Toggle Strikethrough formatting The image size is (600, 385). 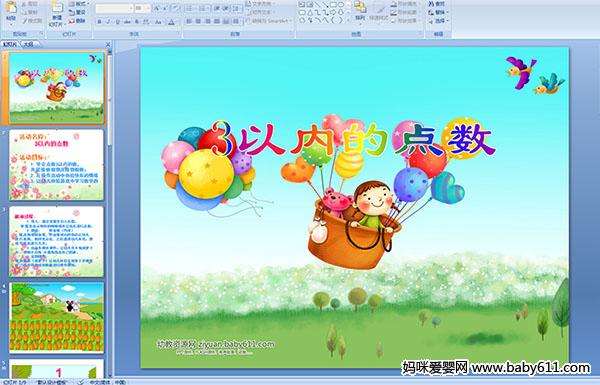click(x=127, y=22)
